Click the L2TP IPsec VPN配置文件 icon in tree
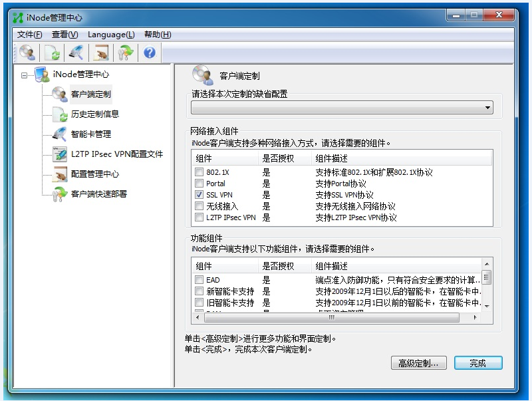The image size is (532, 401). (60, 154)
